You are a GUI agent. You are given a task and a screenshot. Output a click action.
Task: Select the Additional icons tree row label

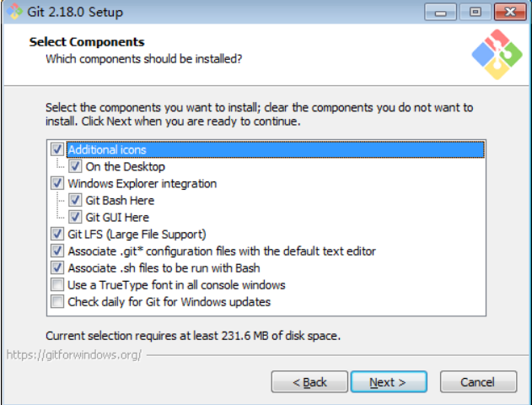click(107, 149)
